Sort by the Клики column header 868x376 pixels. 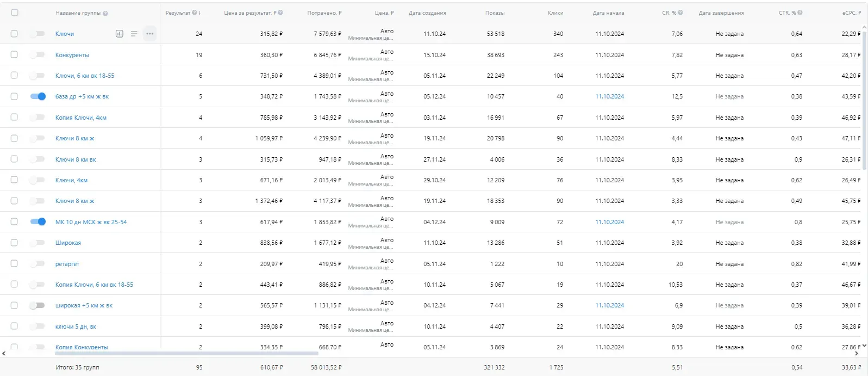555,13
